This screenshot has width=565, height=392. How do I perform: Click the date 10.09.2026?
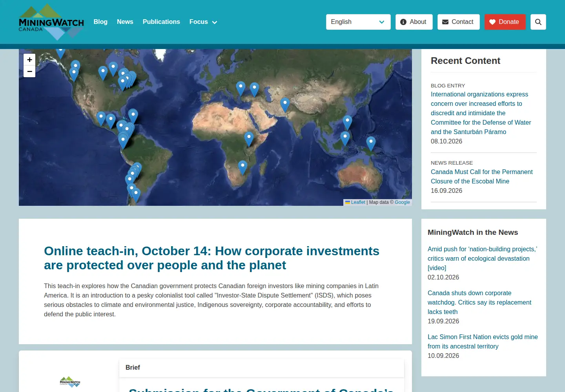(x=443, y=356)
